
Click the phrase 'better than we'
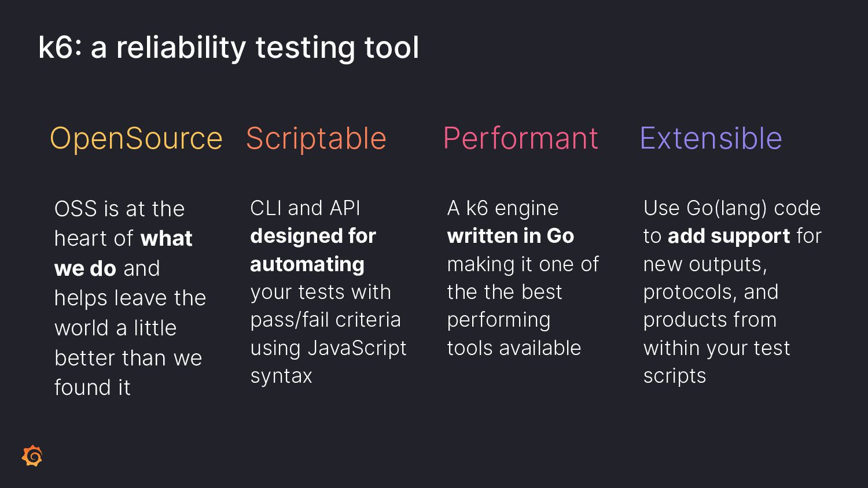click(x=128, y=358)
